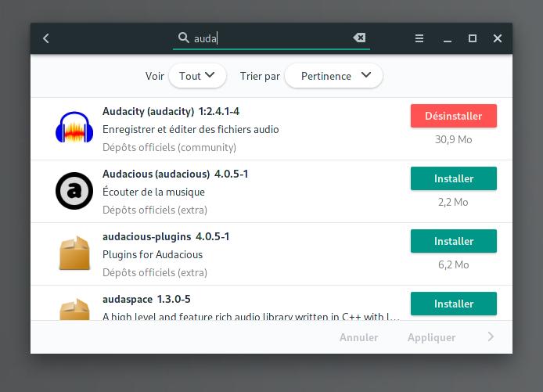Click 'Dépôts officiels (extra)' under audacious-plugins
543x392 pixels.
(155, 273)
